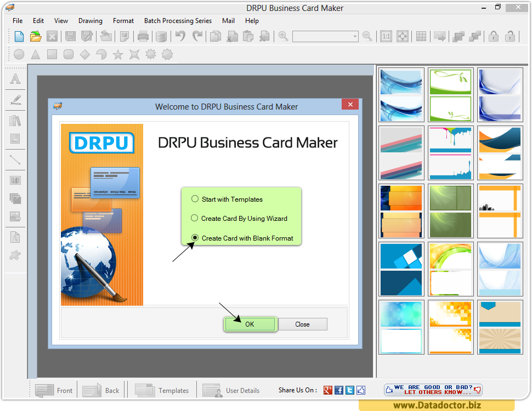Select Create Card with Blank Format option
The image size is (532, 411).
click(x=242, y=238)
